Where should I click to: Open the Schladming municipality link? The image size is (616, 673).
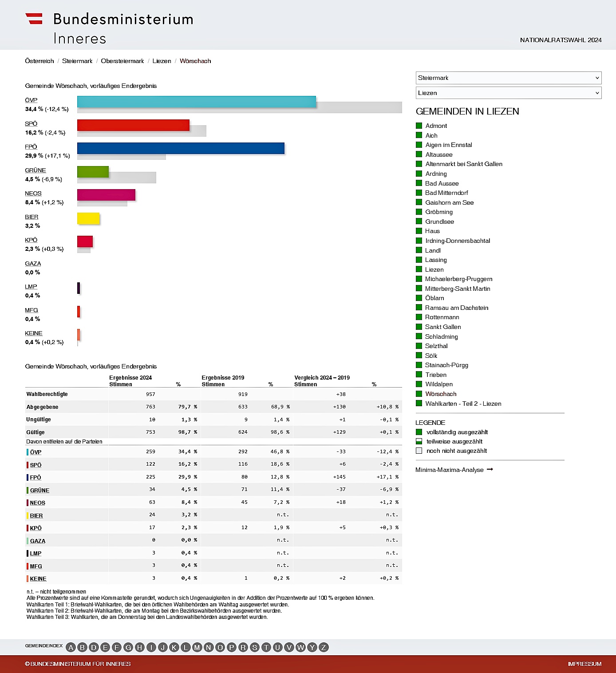pyautogui.click(x=441, y=336)
